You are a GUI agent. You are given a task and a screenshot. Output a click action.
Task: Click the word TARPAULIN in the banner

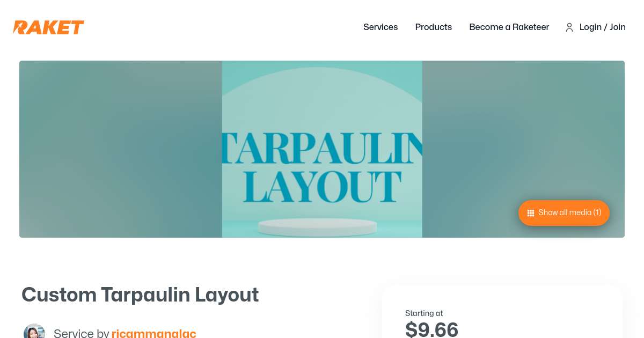coord(322,146)
